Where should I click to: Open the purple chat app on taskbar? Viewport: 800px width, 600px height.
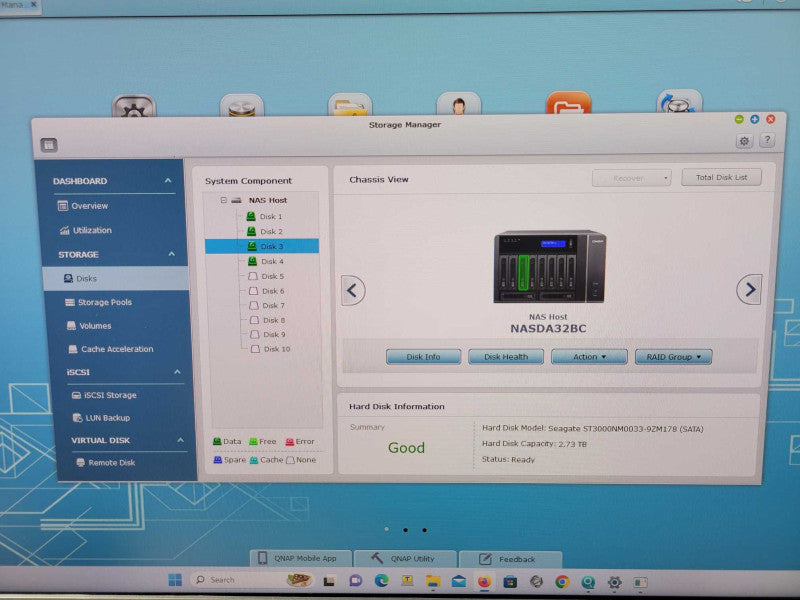(x=356, y=580)
